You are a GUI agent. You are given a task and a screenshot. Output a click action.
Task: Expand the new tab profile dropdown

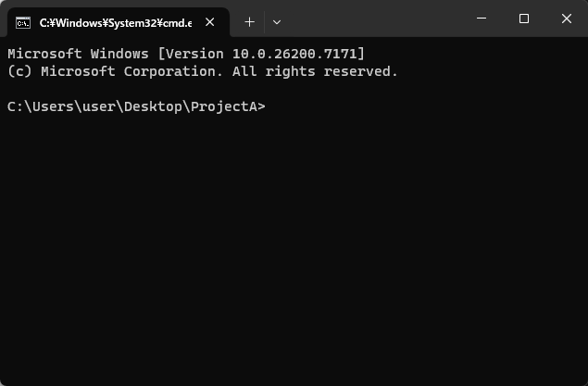276,21
